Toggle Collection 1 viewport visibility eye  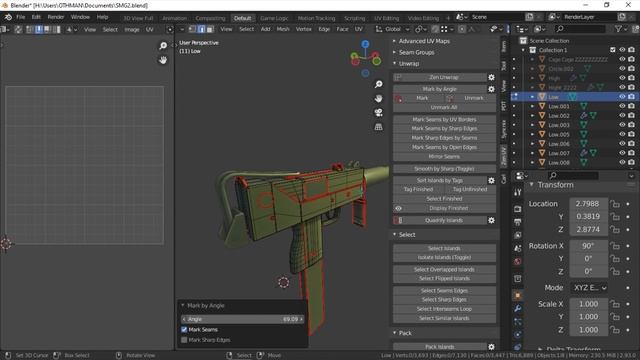pyautogui.click(x=622, y=50)
